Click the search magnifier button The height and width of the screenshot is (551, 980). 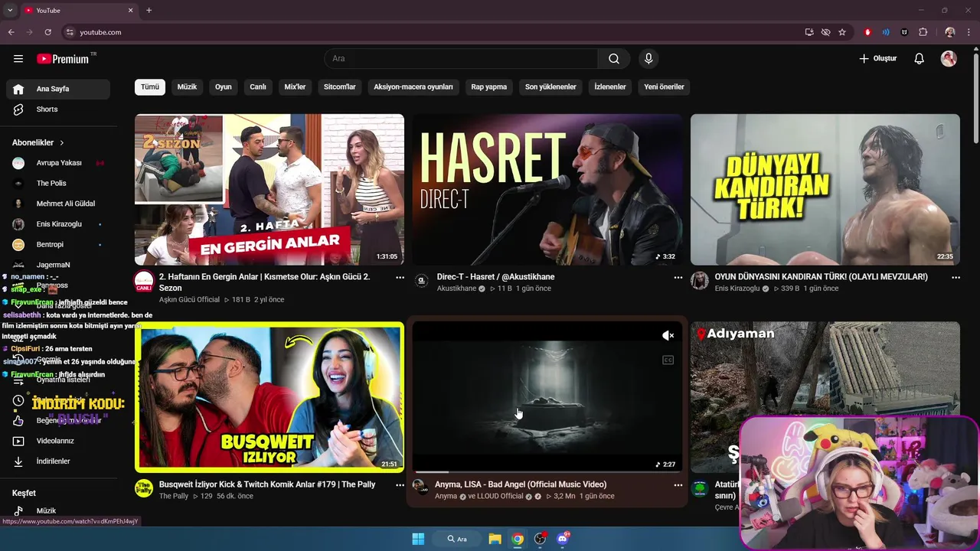coord(614,59)
